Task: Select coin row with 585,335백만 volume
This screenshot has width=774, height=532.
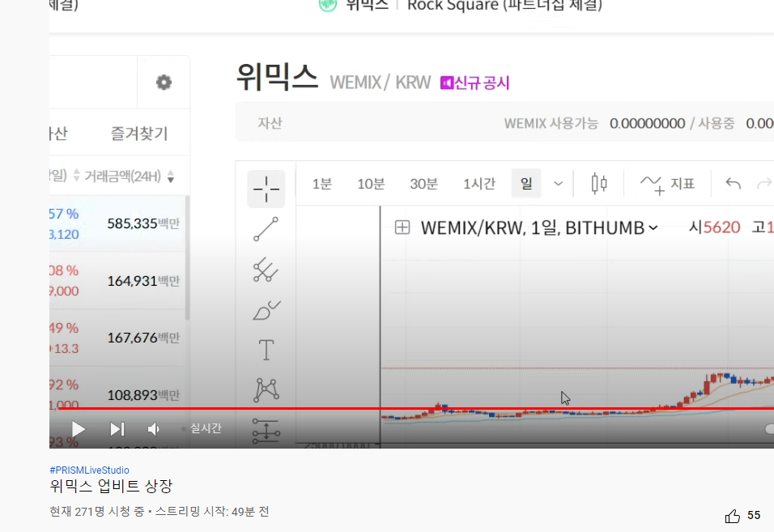Action: coord(120,223)
